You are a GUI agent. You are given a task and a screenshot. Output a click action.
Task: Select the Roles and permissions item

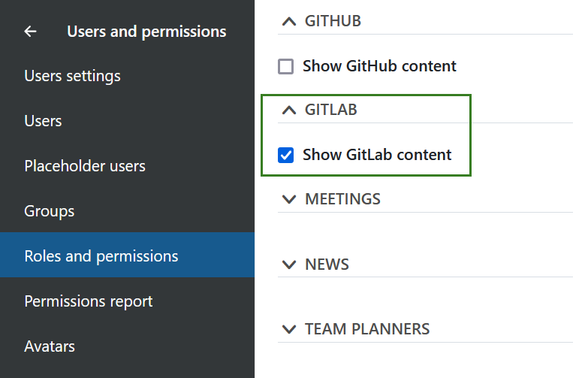(101, 256)
